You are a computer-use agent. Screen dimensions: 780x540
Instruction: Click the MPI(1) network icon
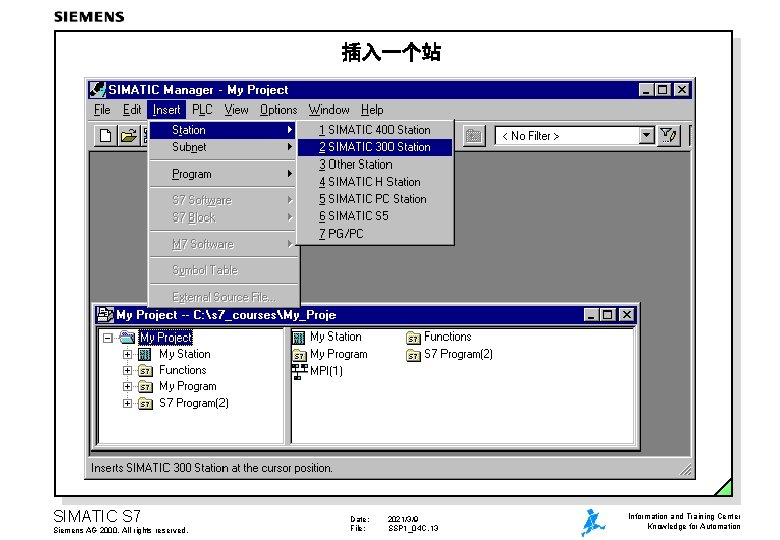click(x=299, y=371)
